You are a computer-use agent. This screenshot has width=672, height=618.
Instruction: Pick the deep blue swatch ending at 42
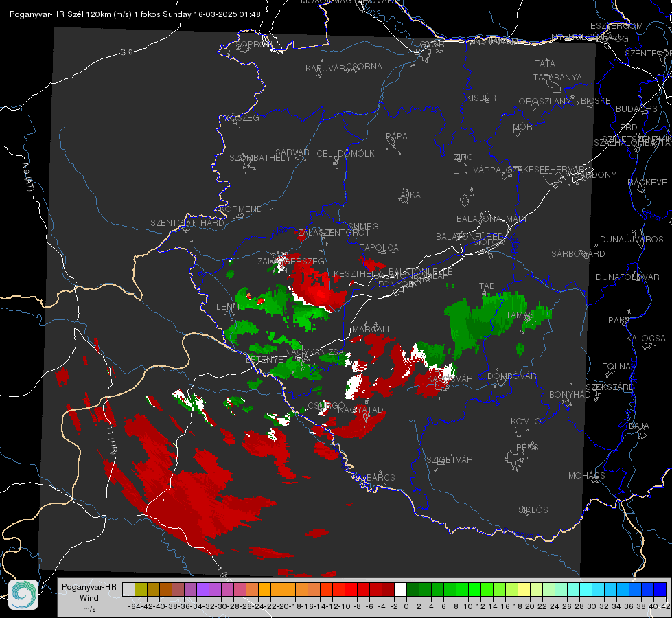point(660,590)
